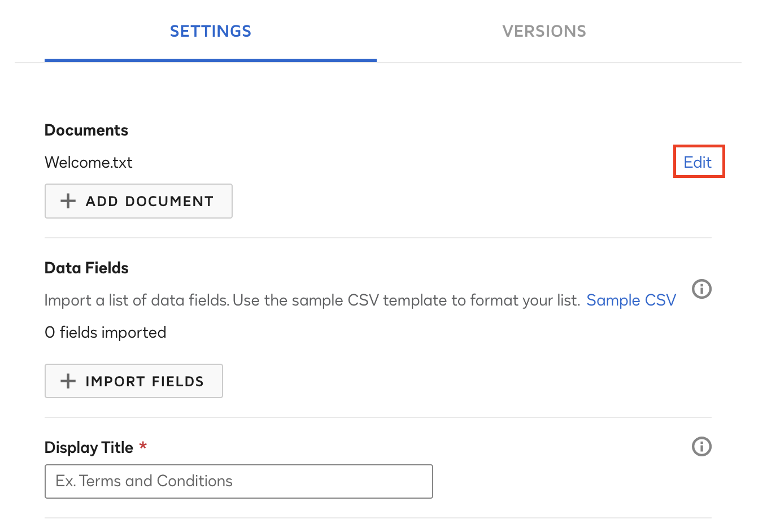Click the info icon beside Data Fields
This screenshot has height=532, width=767.
pos(701,289)
